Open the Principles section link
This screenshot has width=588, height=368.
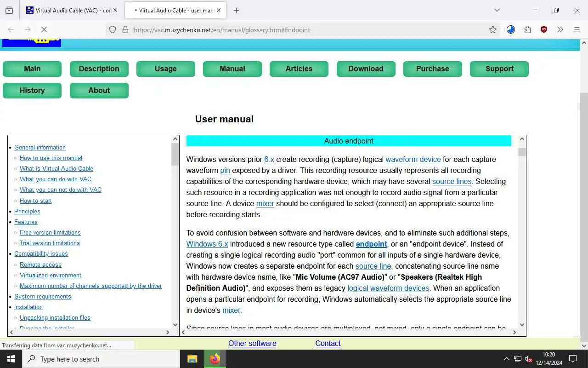pos(27,211)
